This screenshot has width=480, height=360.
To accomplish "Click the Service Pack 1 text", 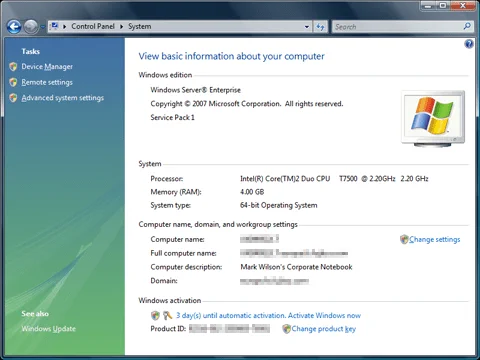I will pos(172,117).
